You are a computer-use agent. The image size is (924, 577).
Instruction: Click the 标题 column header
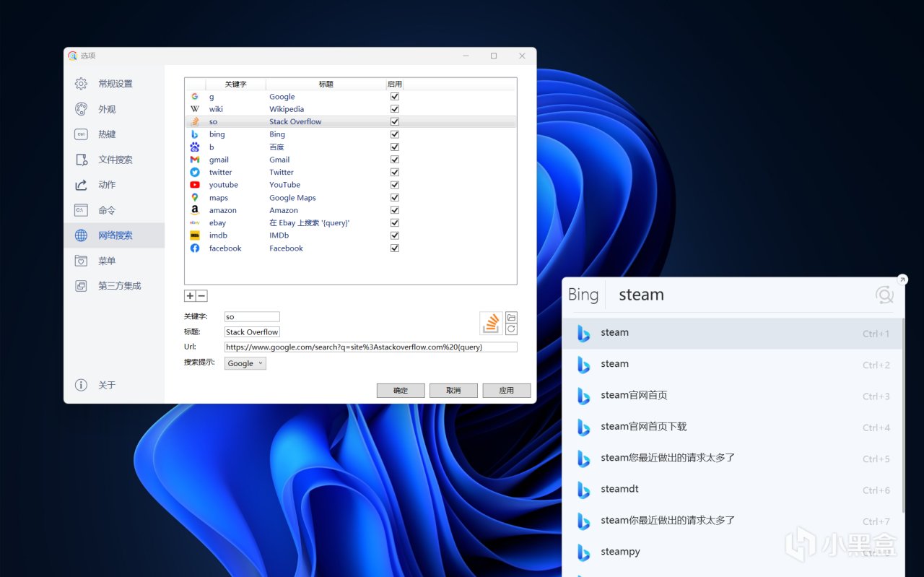[326, 84]
